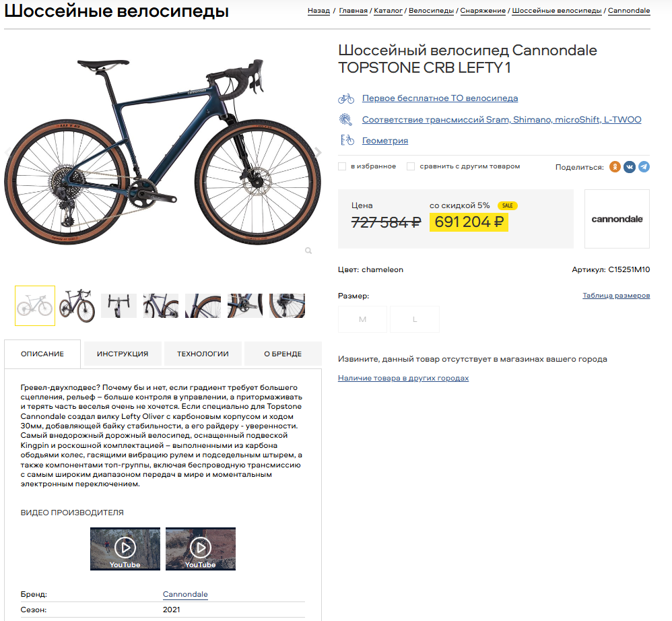
Task: Click the Cannondale brand logo box
Action: (x=617, y=219)
